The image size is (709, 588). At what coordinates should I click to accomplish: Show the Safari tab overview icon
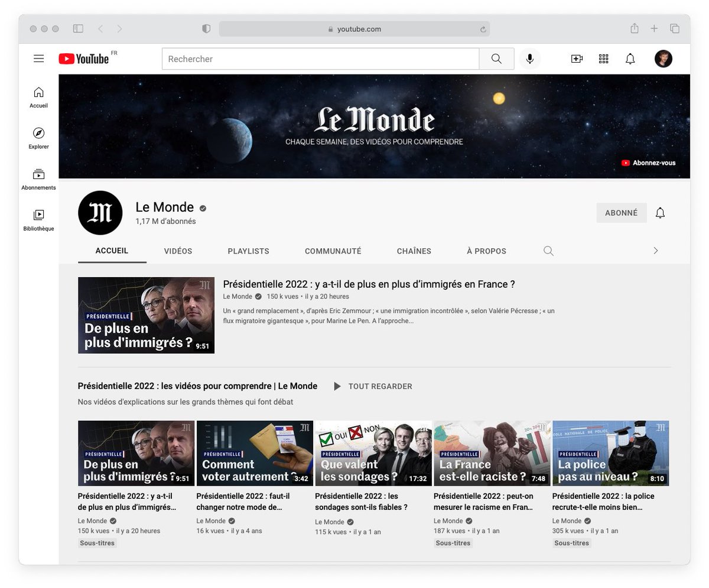pos(674,28)
